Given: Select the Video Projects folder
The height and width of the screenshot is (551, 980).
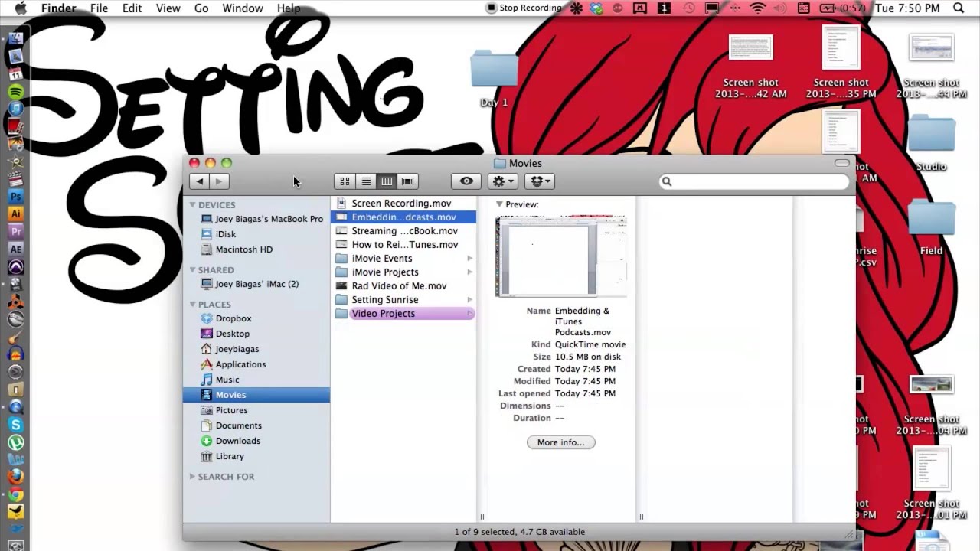Looking at the screenshot, I should point(403,314).
